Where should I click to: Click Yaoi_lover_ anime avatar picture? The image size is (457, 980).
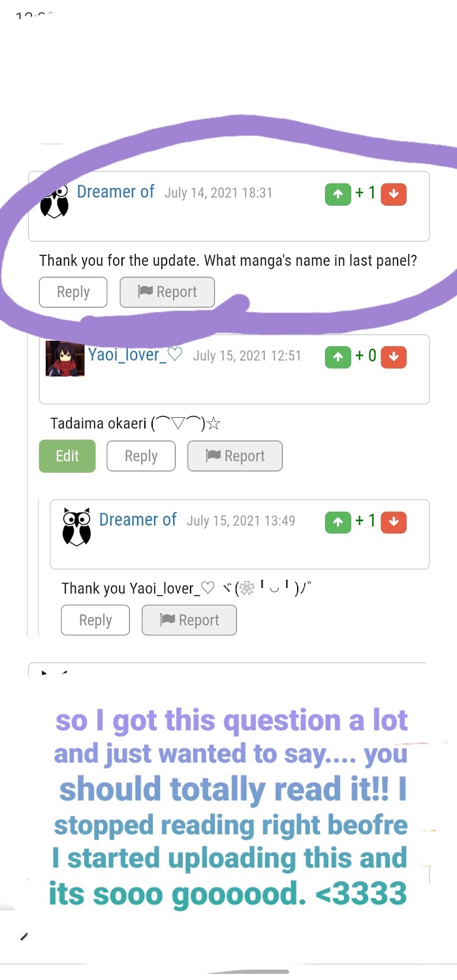click(x=65, y=358)
